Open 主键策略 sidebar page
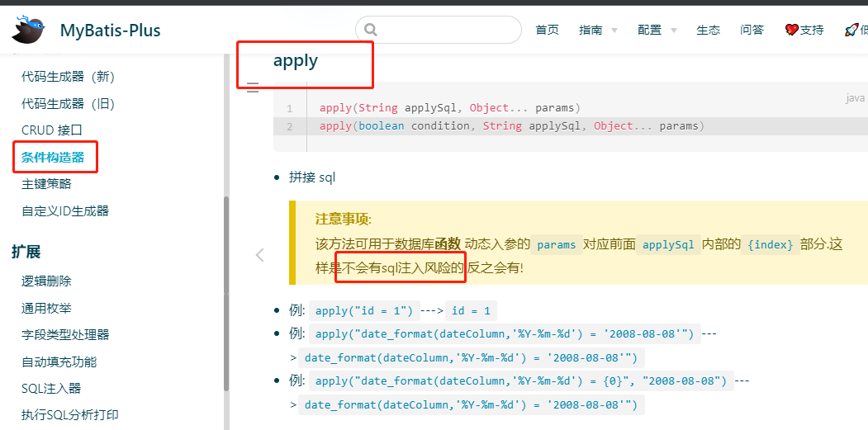This screenshot has height=430, width=868. (x=46, y=184)
